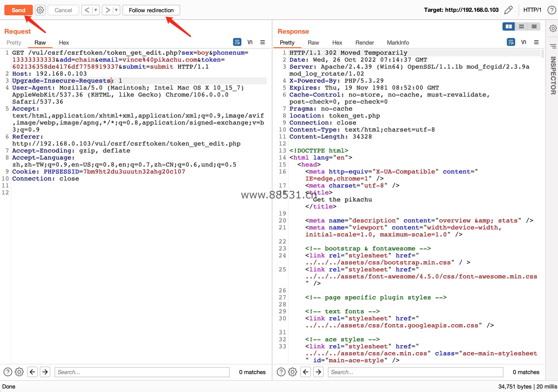
Task: Open HTTP/1 protocol selector
Action: (532, 10)
